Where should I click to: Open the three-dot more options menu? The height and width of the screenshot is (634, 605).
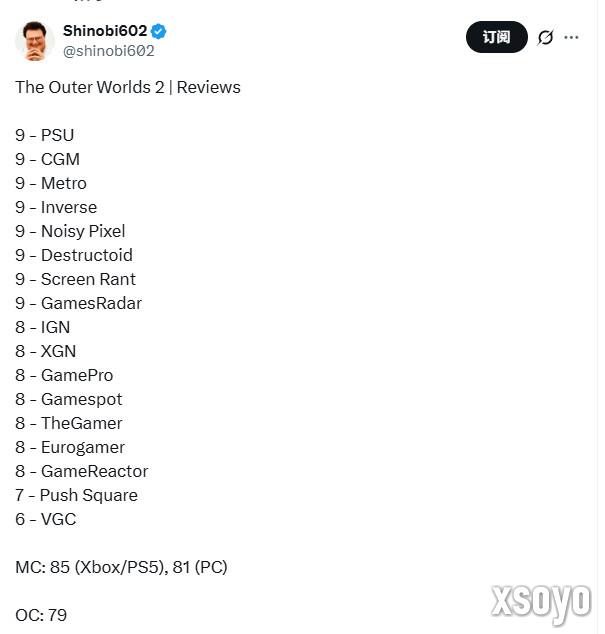coord(572,37)
